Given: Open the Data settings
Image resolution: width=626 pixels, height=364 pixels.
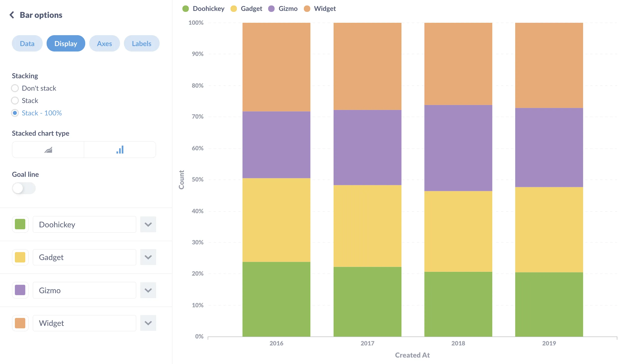Looking at the screenshot, I should (27, 43).
